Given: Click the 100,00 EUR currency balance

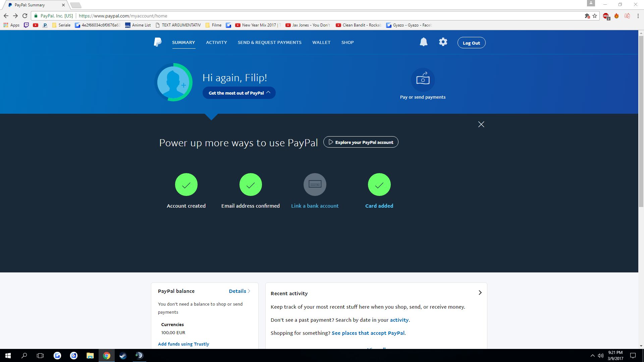Looking at the screenshot, I should point(173,333).
